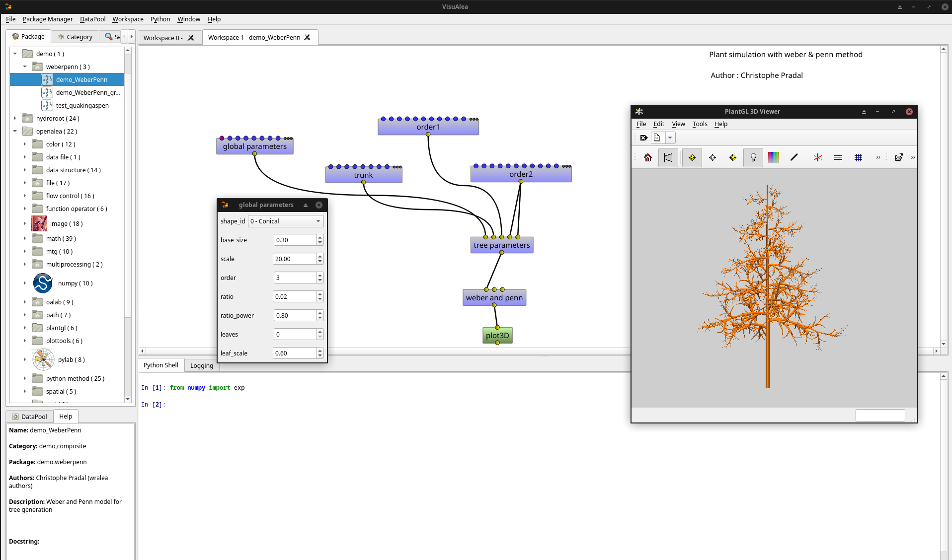Toggle the colored axis display icon
Viewport: 952px width, 560px height.
coord(817,158)
